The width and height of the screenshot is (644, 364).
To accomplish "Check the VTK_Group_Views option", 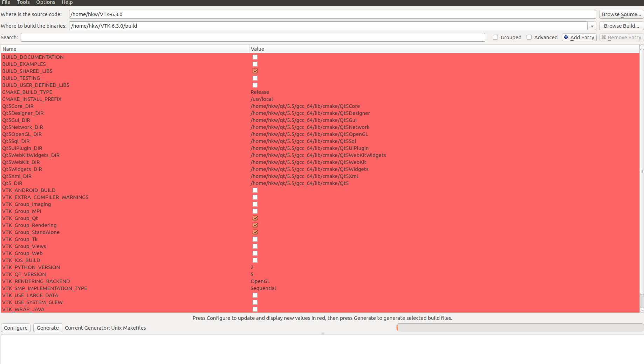I will 255,246.
